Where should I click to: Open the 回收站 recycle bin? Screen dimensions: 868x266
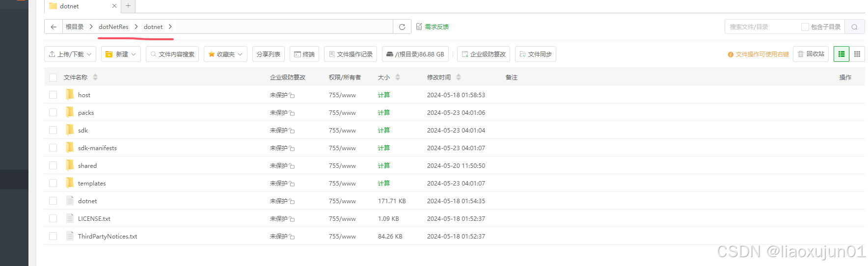point(811,54)
